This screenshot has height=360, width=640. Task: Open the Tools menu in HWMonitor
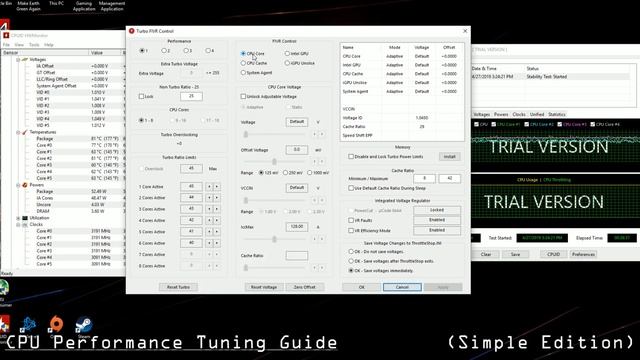(34, 44)
